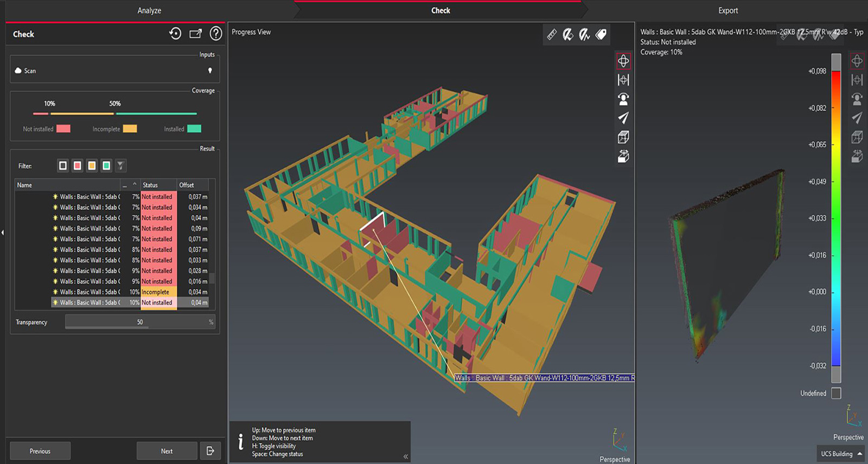Adjust the Transparency slider

[x=140, y=322]
